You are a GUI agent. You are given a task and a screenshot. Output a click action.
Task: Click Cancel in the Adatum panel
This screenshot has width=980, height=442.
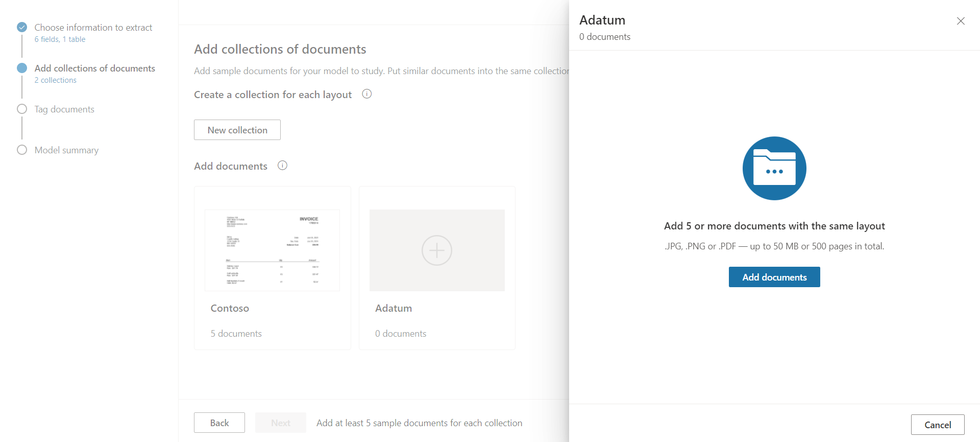coord(937,425)
